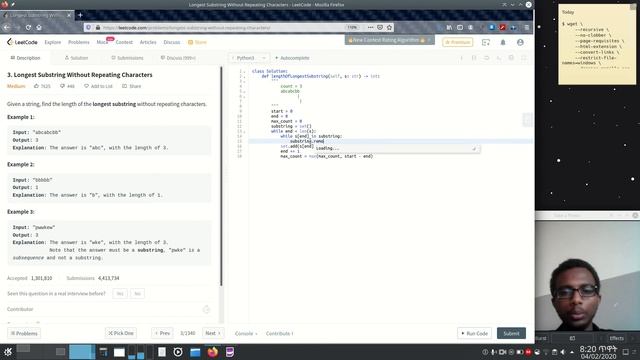This screenshot has width=640, height=360.
Task: Reload the LeetCode page
Action: tap(28, 27)
